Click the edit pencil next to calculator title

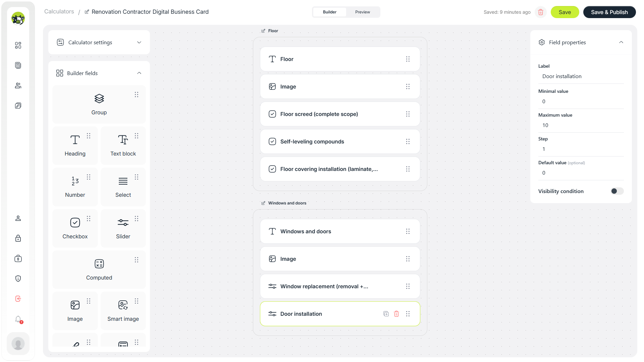pos(87,12)
